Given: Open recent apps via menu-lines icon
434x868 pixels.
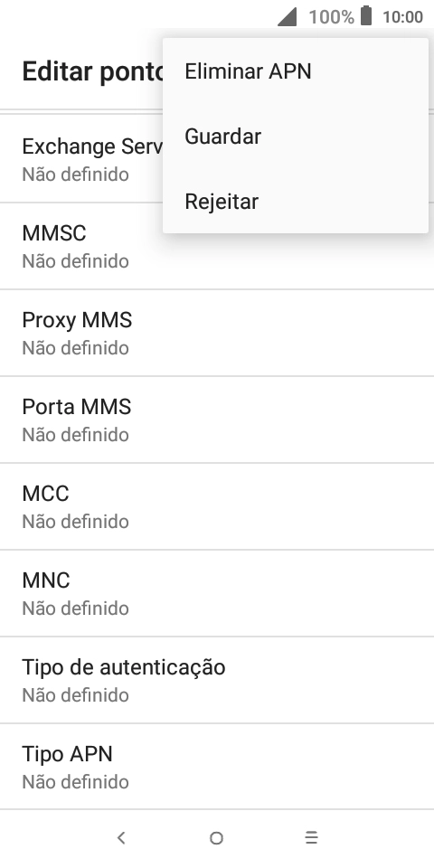Looking at the screenshot, I should 312,838.
